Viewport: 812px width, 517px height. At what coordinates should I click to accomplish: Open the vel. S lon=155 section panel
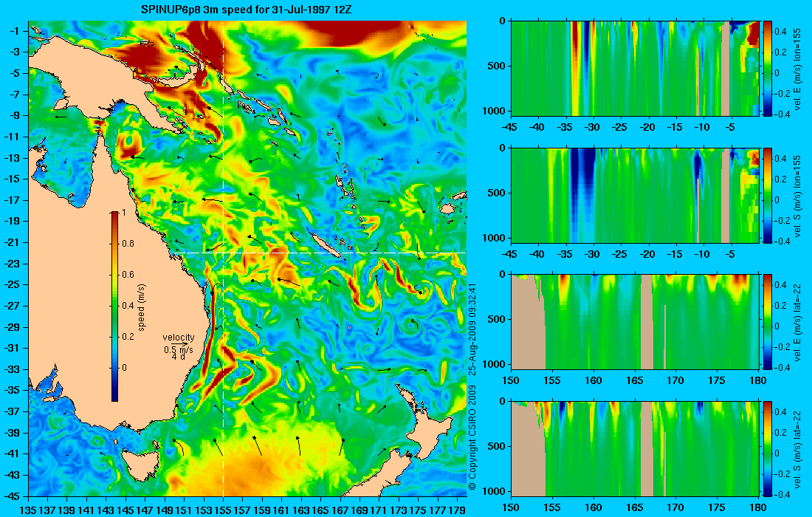(x=635, y=195)
